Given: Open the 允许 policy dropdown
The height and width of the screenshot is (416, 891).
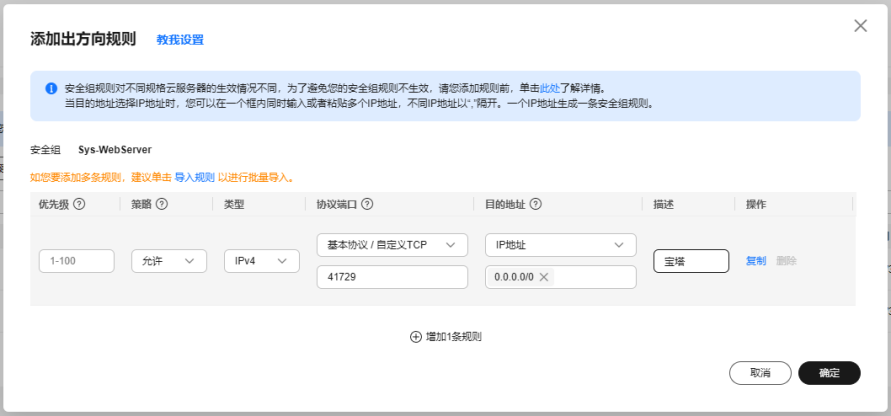Looking at the screenshot, I should coord(169,261).
